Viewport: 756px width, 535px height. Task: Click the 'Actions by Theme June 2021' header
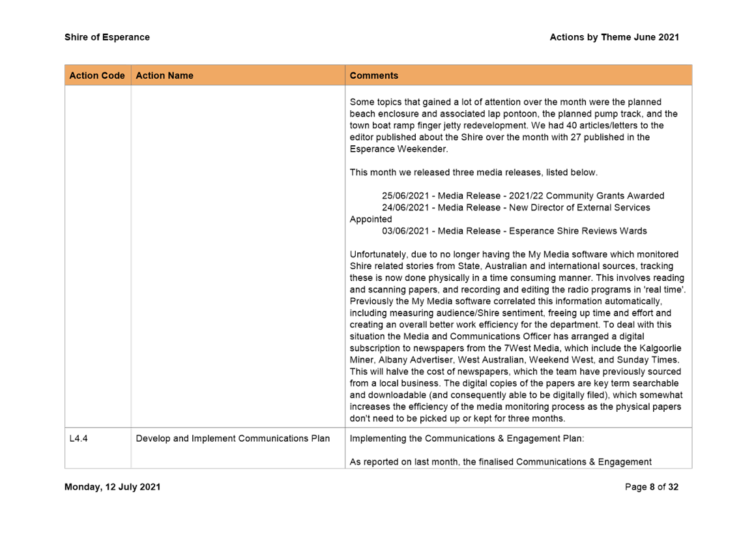click(x=614, y=37)
